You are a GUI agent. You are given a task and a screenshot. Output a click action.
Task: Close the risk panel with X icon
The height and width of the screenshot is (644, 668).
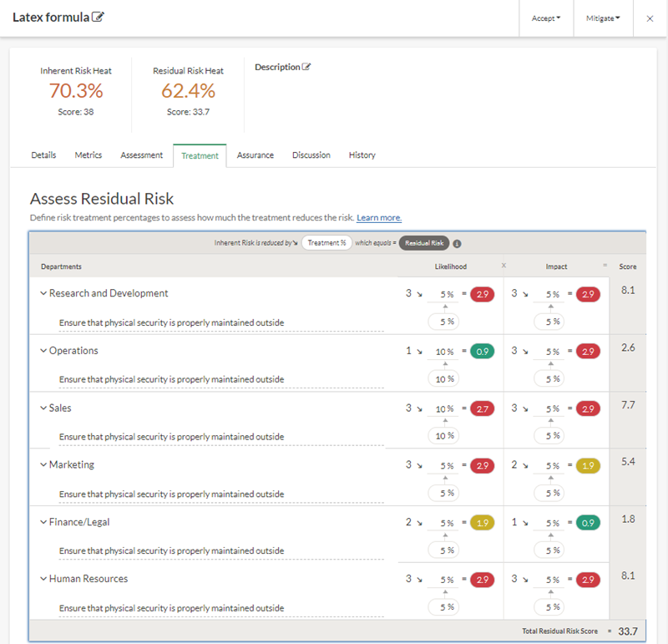point(650,18)
